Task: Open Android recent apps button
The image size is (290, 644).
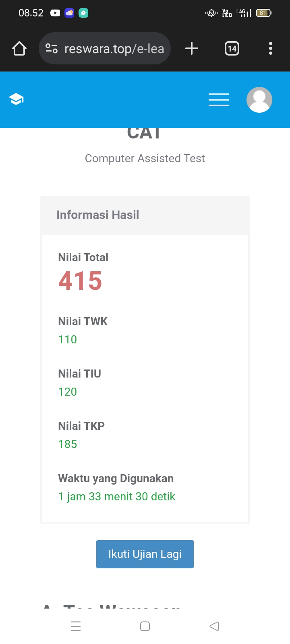Action: (x=76, y=626)
